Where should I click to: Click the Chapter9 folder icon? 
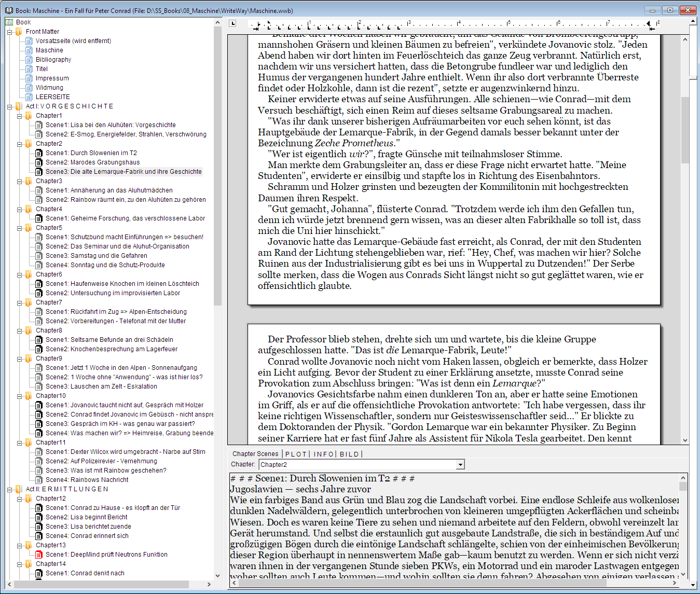tap(29, 358)
